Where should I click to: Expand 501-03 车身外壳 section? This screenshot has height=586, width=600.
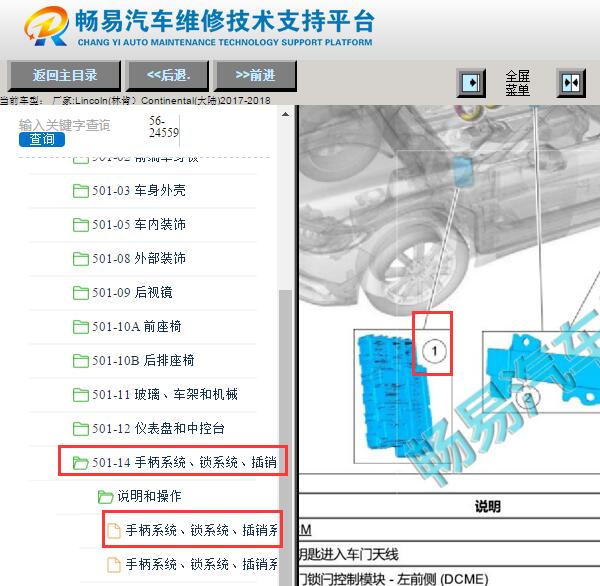click(139, 191)
